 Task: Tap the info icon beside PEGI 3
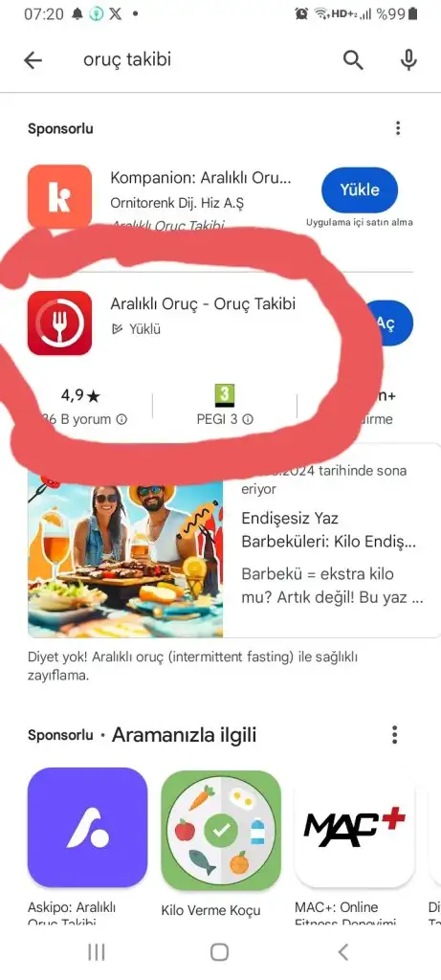click(x=248, y=419)
